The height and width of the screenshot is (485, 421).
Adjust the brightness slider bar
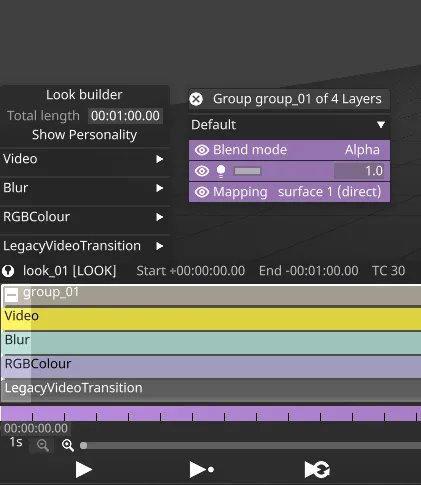247,171
